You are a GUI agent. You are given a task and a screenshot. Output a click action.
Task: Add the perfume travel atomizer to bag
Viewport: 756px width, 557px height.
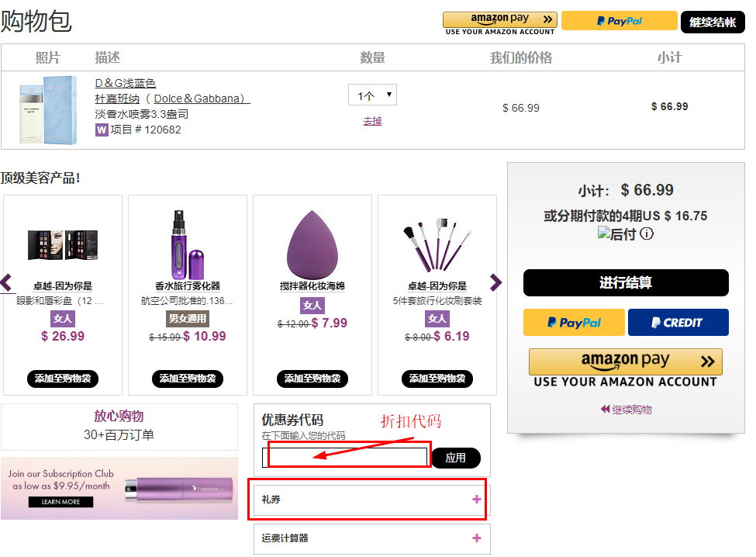188,379
